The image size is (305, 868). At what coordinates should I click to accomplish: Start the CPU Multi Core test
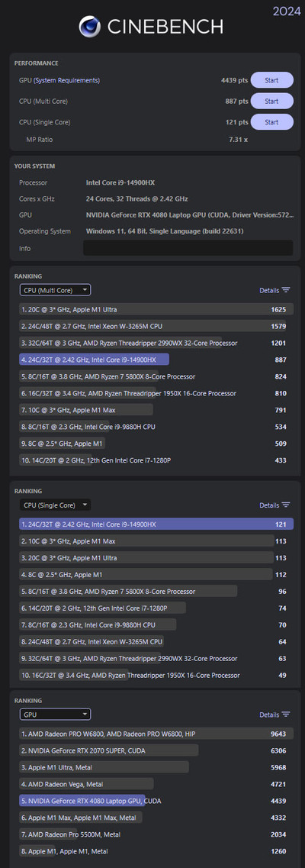272,102
